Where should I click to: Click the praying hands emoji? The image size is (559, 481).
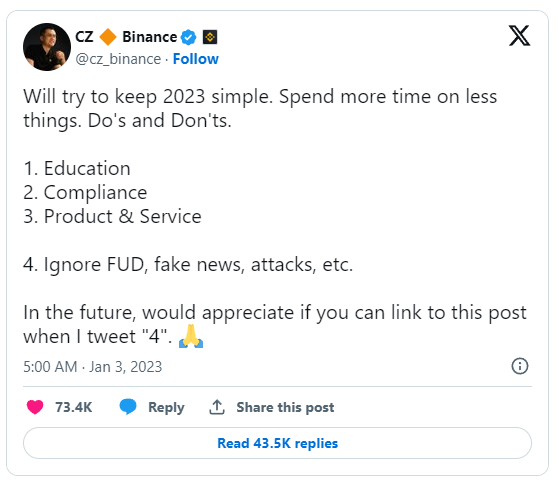click(x=191, y=336)
